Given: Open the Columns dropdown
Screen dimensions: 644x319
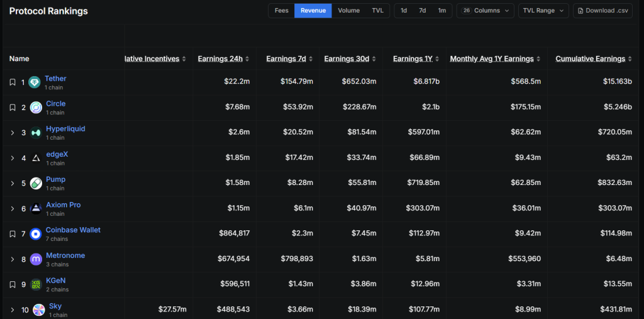Looking at the screenshot, I should pyautogui.click(x=485, y=11).
